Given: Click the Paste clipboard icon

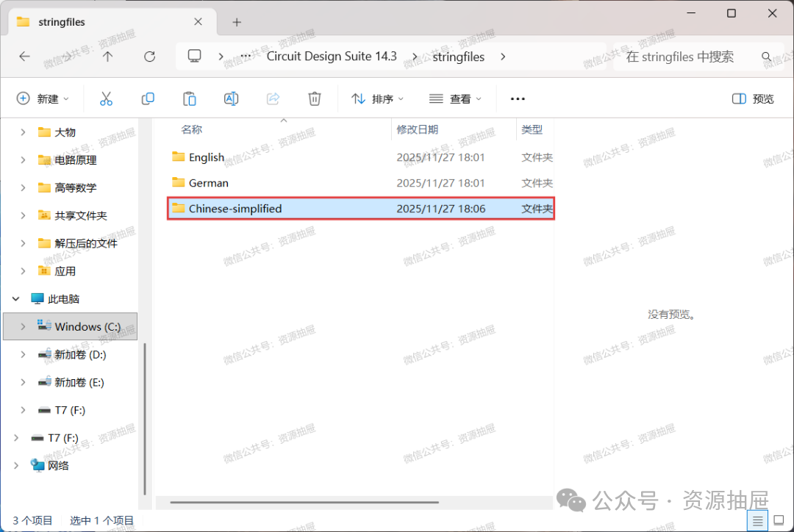Looking at the screenshot, I should click(x=190, y=98).
